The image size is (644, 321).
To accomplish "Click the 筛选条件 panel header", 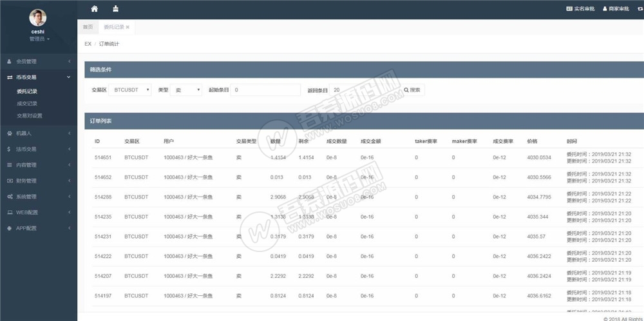I will (x=365, y=70).
